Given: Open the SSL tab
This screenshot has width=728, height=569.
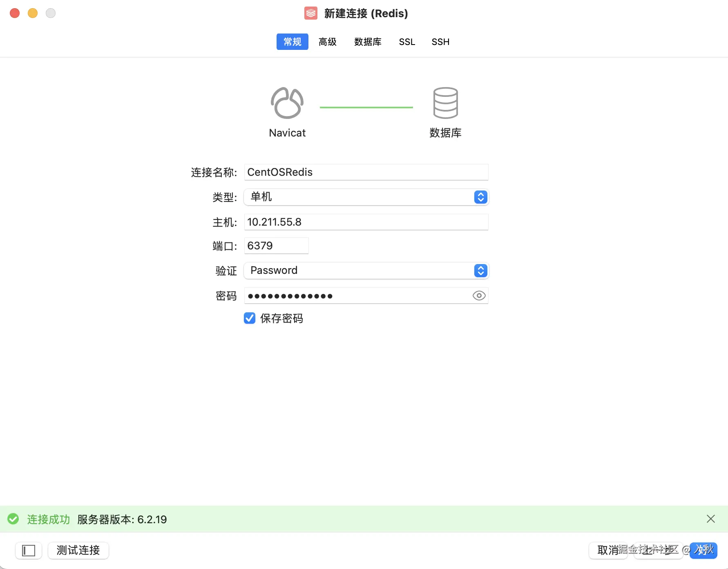Looking at the screenshot, I should pos(407,42).
